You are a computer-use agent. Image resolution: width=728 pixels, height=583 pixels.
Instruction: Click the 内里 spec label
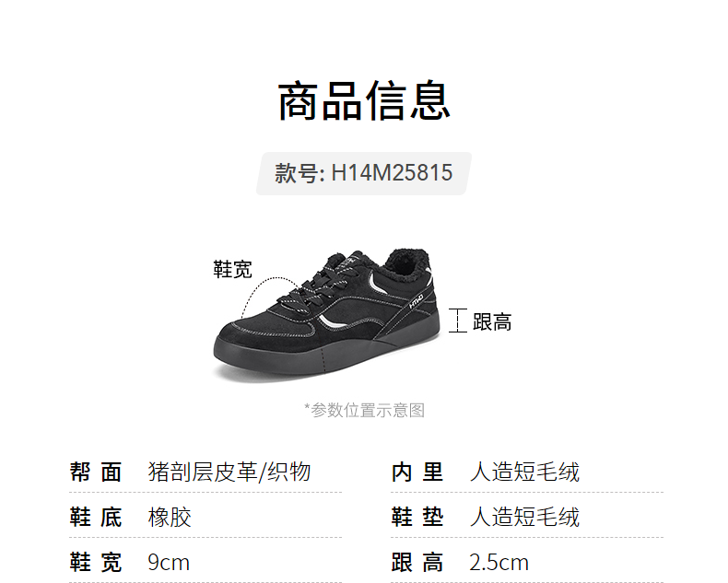point(417,472)
